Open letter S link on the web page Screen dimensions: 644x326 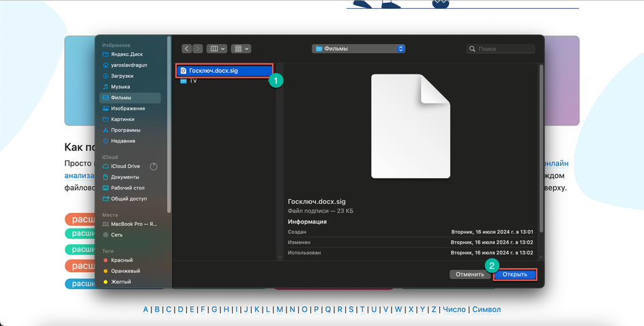pyautogui.click(x=351, y=310)
